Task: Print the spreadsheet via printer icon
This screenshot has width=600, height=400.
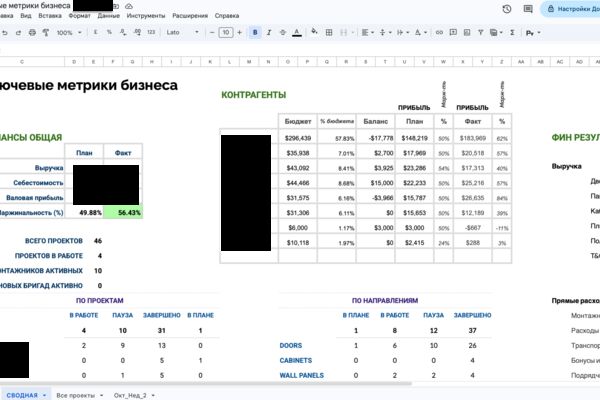Action: (x=32, y=33)
